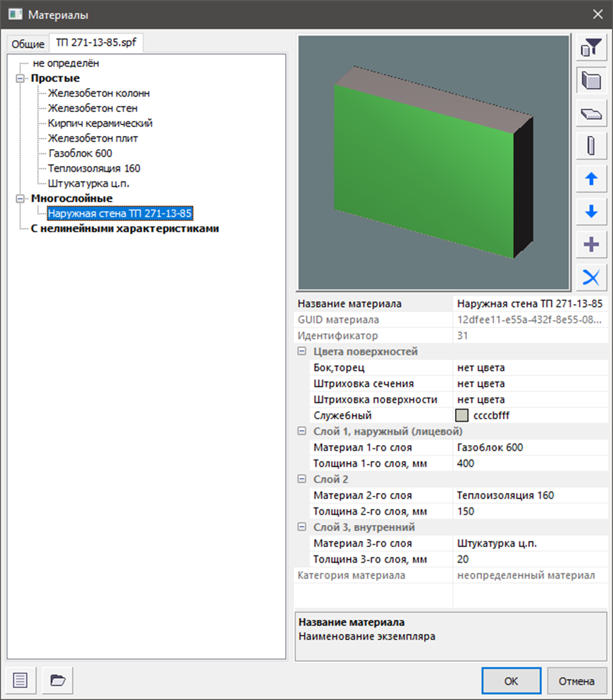The width and height of the screenshot is (613, 700).
Task: Select Газоблок 600 in the tree
Action: (x=81, y=154)
